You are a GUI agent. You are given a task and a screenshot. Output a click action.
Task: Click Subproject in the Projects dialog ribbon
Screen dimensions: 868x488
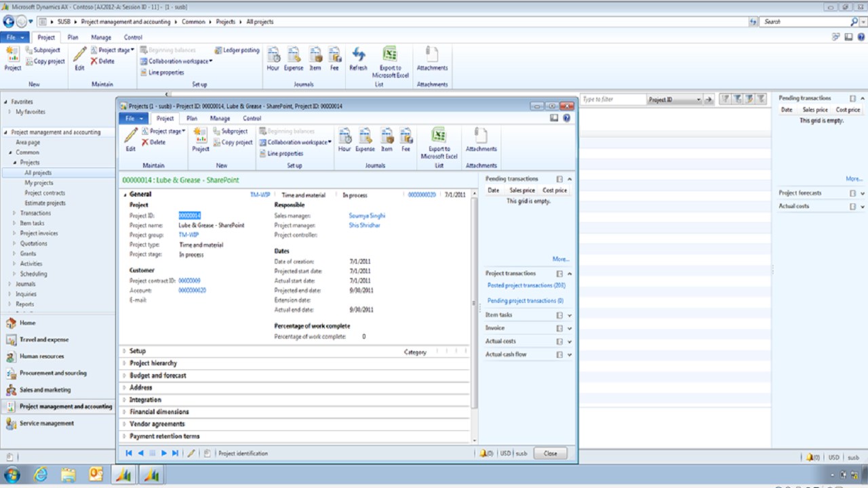point(231,131)
